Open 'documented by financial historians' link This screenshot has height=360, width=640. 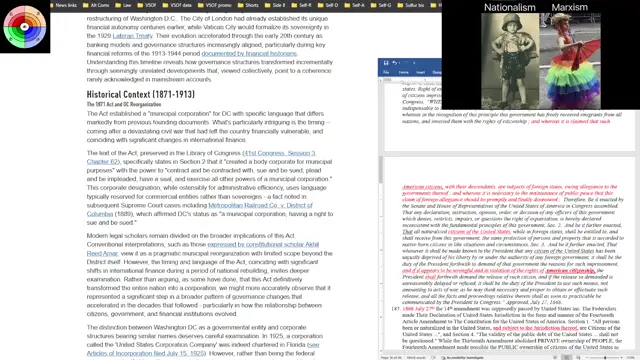tap(249, 53)
